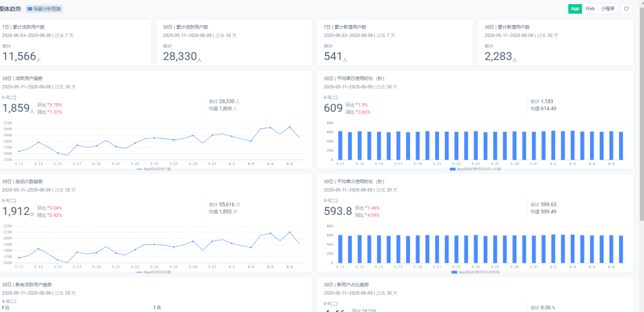Select the 均值 1,809 人 active users average
This screenshot has height=312, width=644.
tap(223, 108)
